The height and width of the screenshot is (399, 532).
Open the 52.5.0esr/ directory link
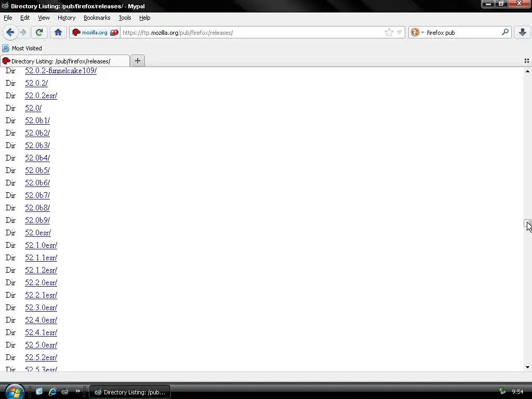41,345
